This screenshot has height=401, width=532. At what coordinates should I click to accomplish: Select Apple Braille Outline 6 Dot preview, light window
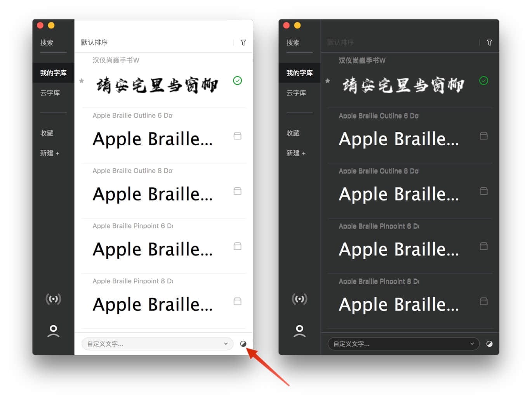[153, 139]
